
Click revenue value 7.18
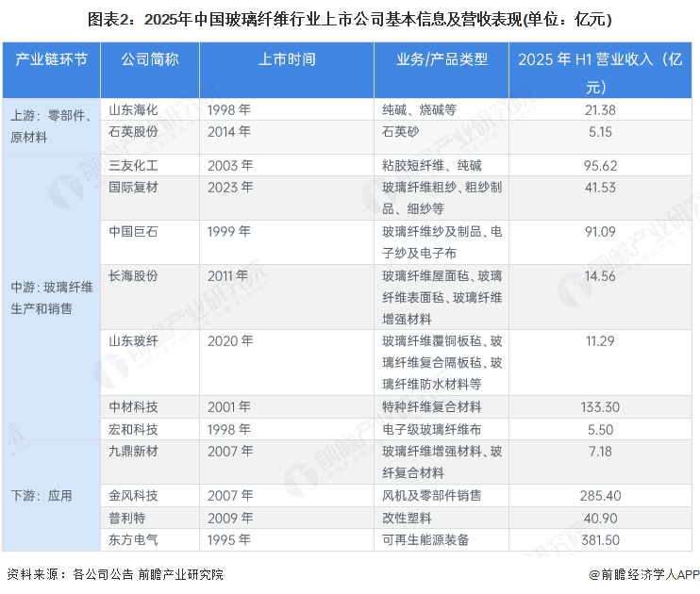coord(600,452)
